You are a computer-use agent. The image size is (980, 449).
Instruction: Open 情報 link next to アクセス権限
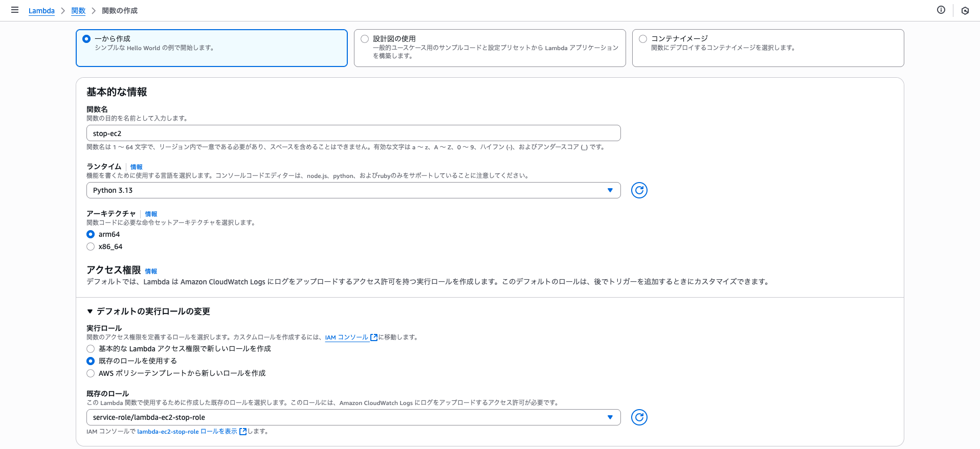click(151, 272)
